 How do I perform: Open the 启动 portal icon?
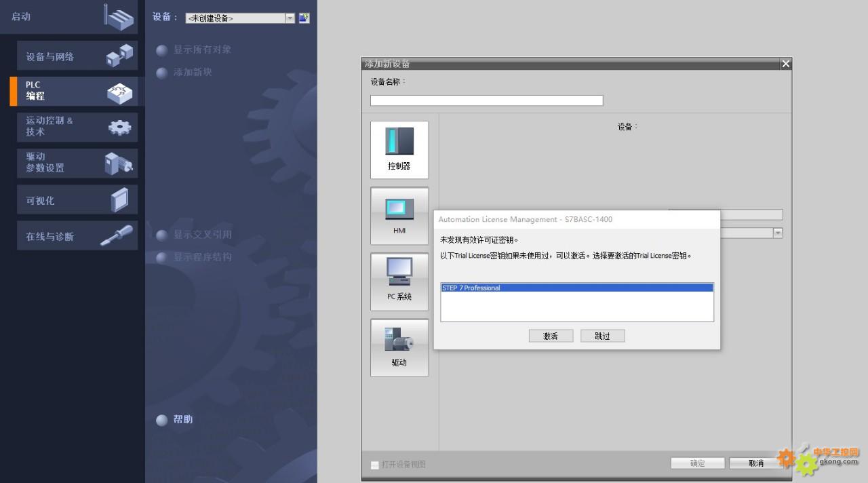119,16
